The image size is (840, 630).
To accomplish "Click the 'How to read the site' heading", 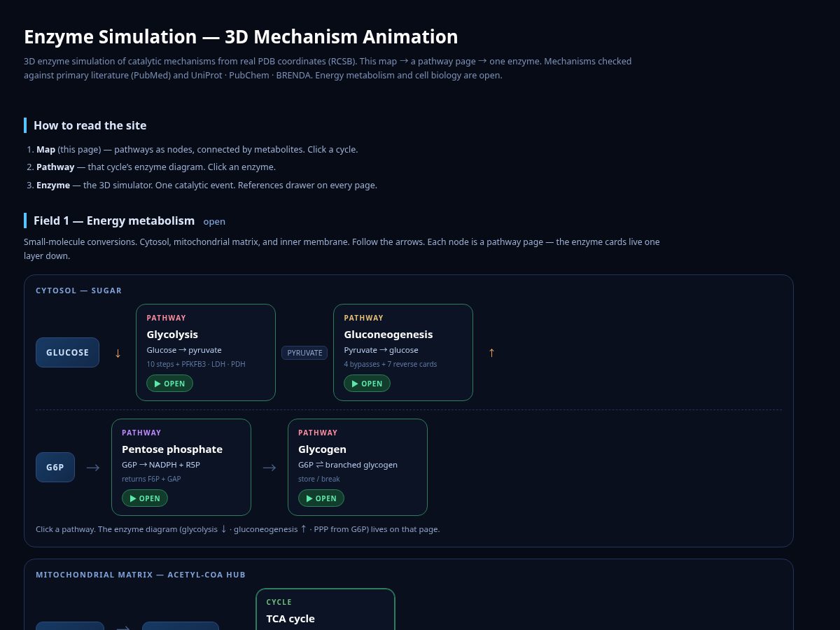I will pos(90,125).
